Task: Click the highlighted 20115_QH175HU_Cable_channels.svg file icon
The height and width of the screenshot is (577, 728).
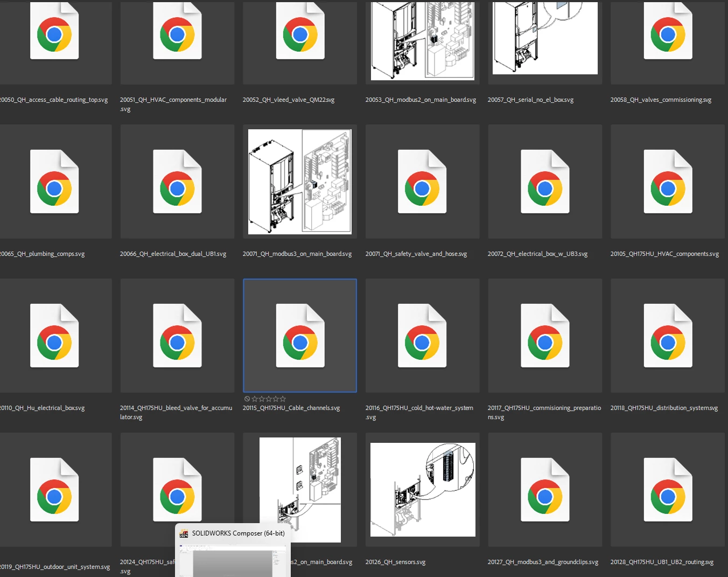Action: (x=300, y=336)
